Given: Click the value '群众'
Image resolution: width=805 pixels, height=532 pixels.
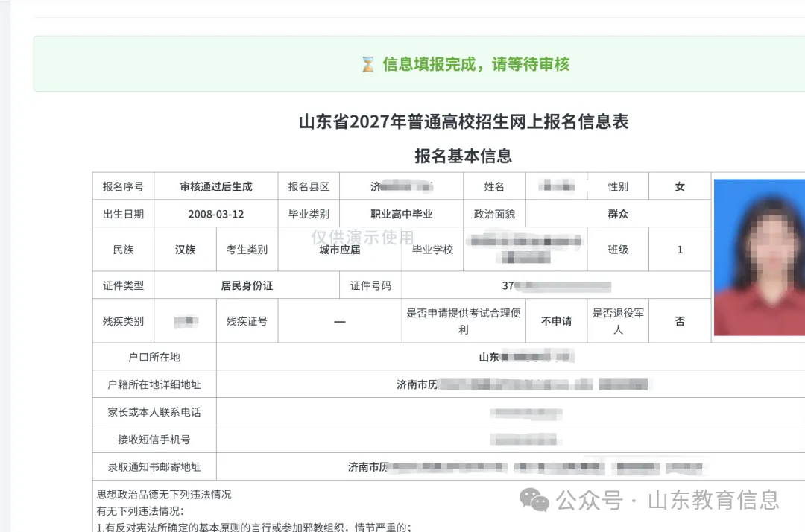Looking at the screenshot, I should 618,214.
